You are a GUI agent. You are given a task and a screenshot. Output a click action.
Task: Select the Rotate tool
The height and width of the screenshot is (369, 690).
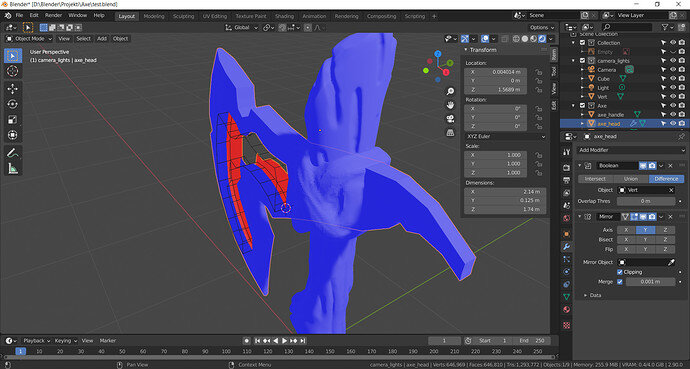(12, 104)
